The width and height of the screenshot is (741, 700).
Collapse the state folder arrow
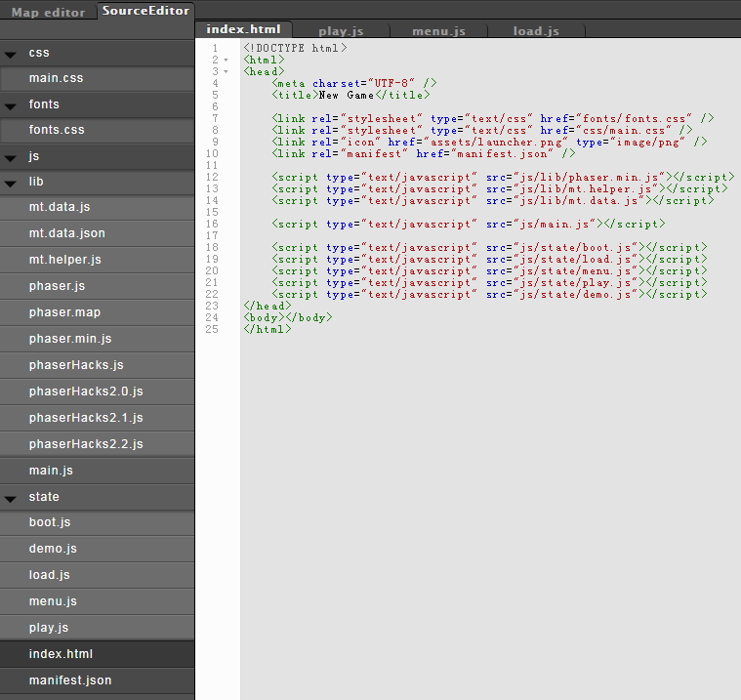(11, 499)
